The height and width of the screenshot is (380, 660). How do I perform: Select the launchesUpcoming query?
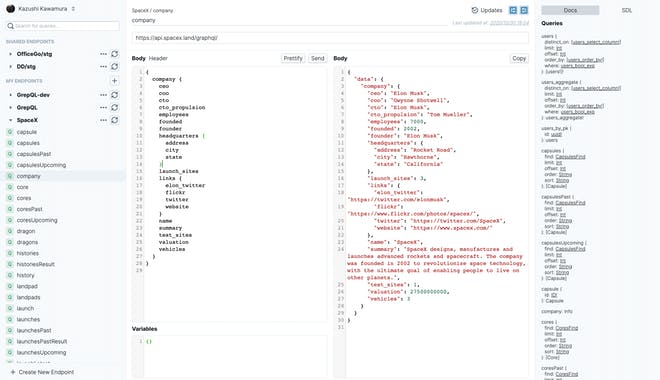[x=41, y=352]
